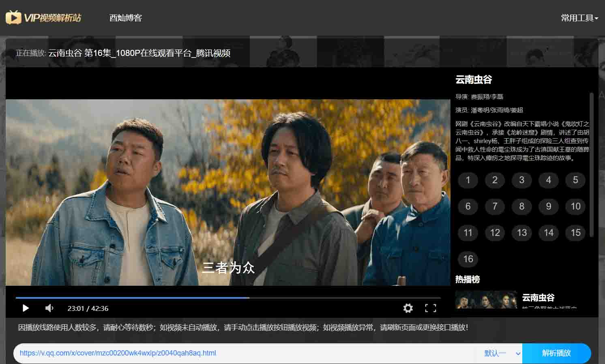The width and height of the screenshot is (605, 364).
Task: Click the 云南虫谷 thumbnail in 热播榜
Action: pos(486,300)
